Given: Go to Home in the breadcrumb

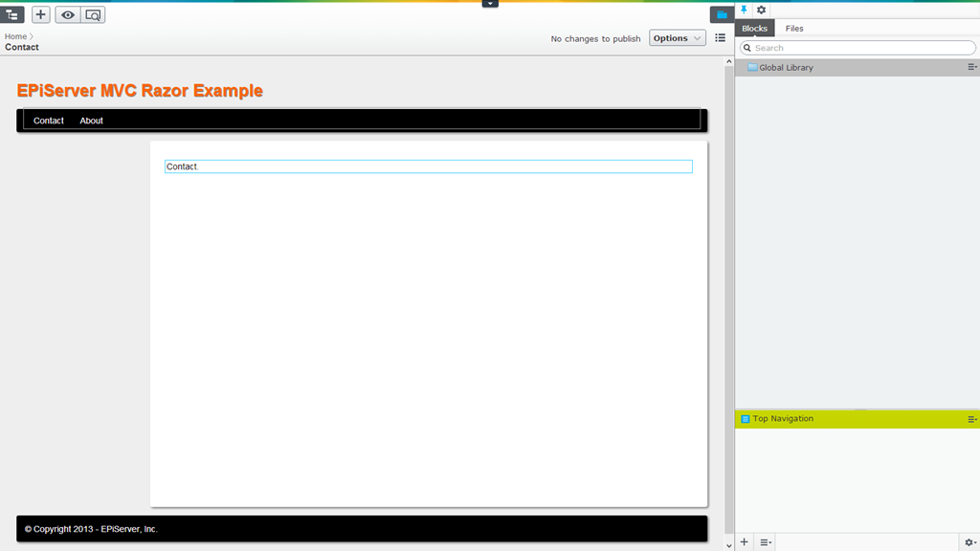Looking at the screenshot, I should point(15,36).
